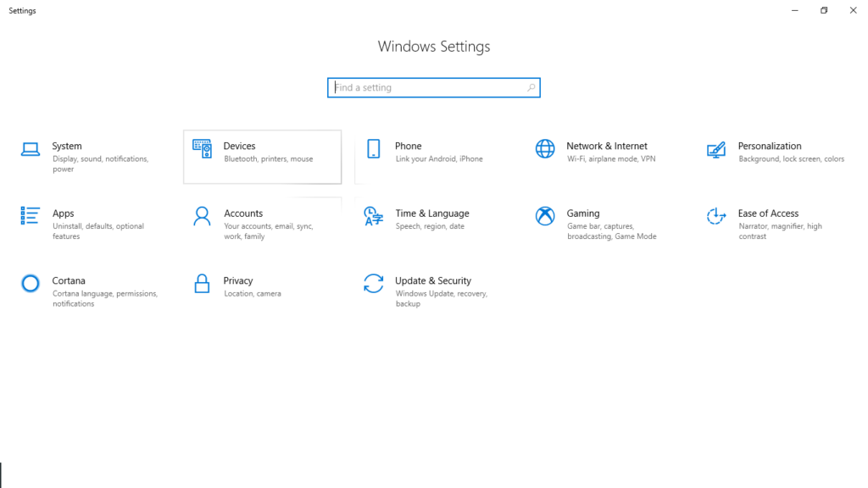Click the Gaming Xbox icon
Screen dimensions: 868x488
click(545, 216)
